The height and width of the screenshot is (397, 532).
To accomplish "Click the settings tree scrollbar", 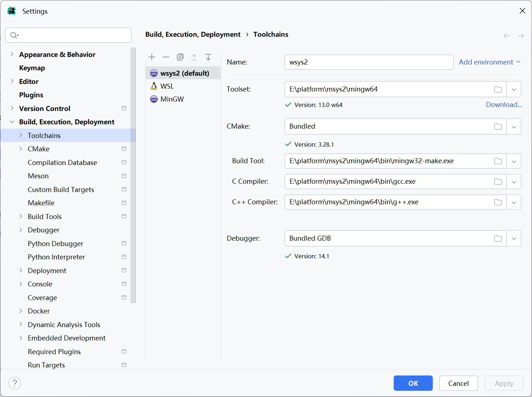I will pyautogui.click(x=133, y=175).
